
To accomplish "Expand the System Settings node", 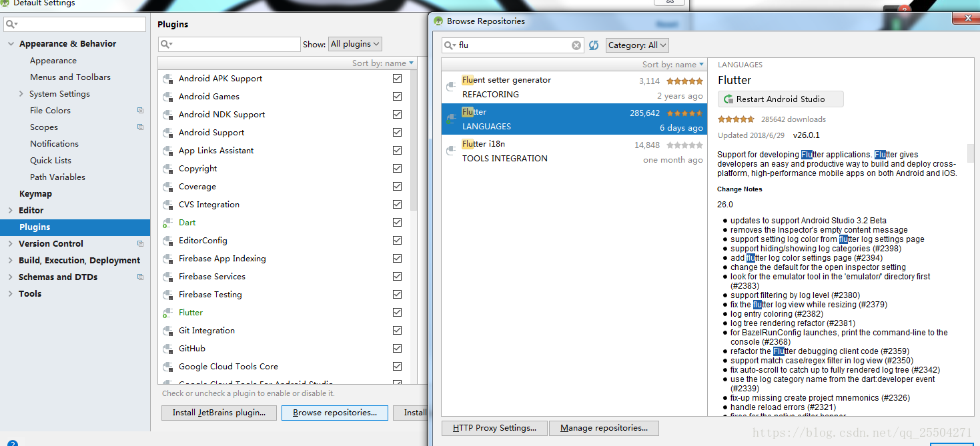I will 22,94.
